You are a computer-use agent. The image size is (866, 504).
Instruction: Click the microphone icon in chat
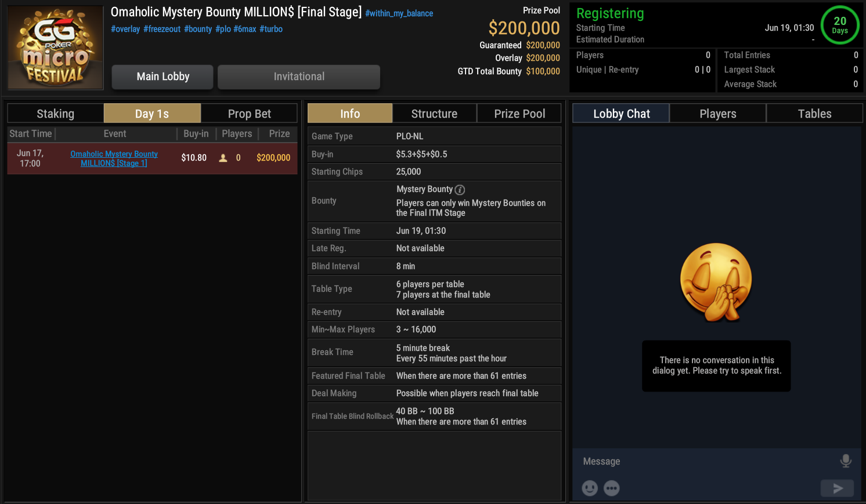(846, 461)
